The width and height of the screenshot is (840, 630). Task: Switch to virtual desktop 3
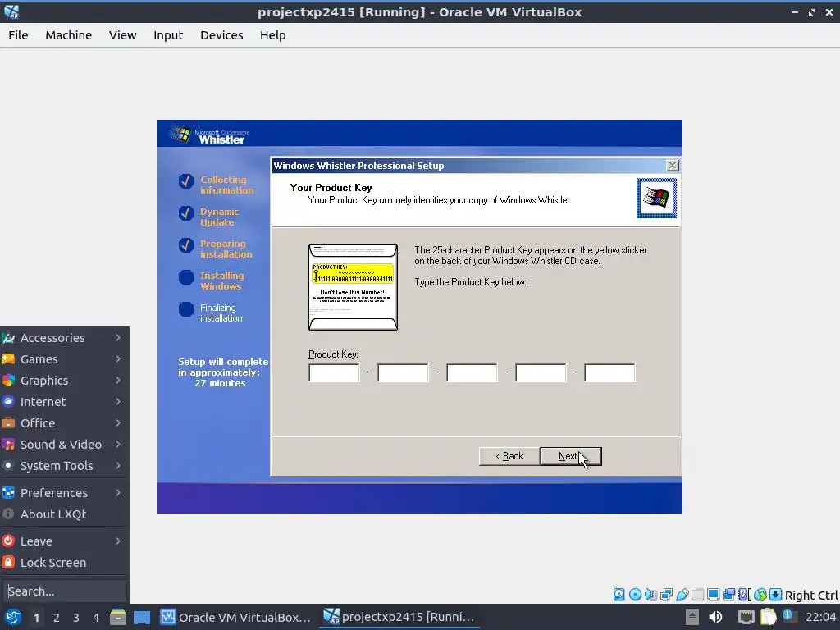pos(76,618)
